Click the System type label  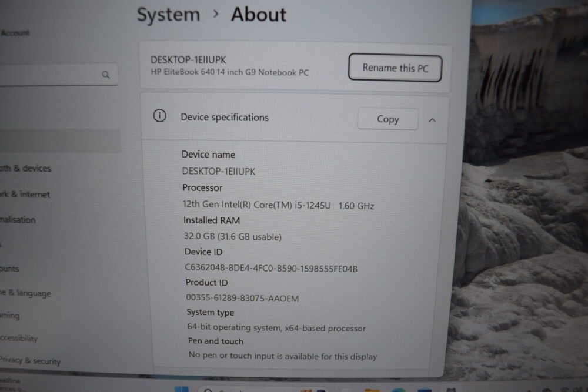[x=211, y=312]
